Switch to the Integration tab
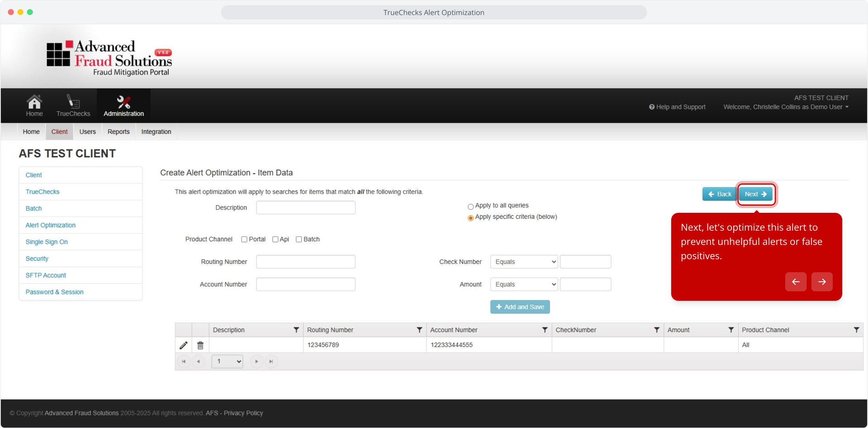This screenshot has width=868, height=428. [x=156, y=132]
